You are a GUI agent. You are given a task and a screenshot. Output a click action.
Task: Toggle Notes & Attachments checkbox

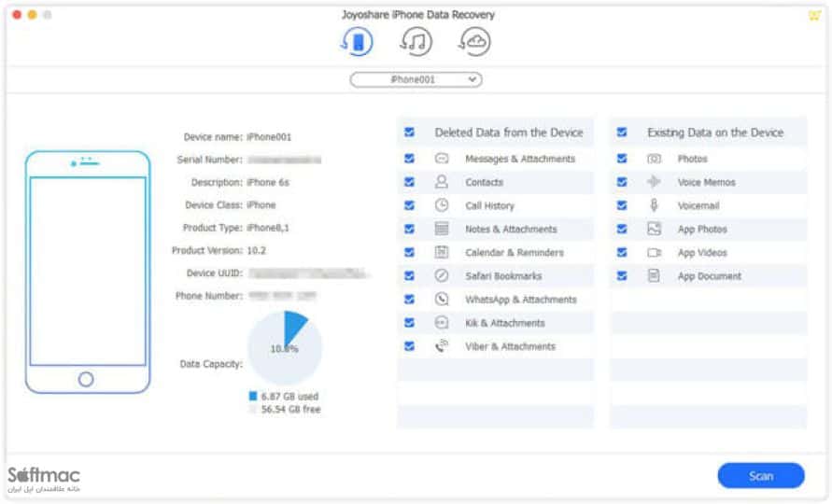409,229
